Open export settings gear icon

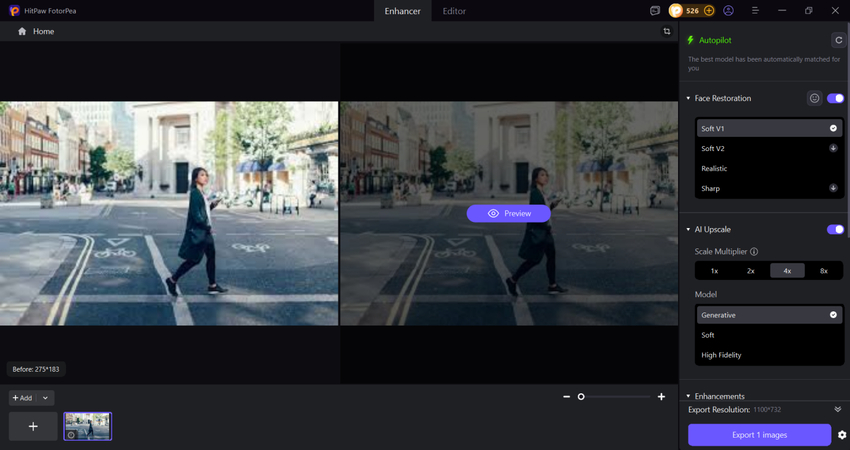click(842, 435)
